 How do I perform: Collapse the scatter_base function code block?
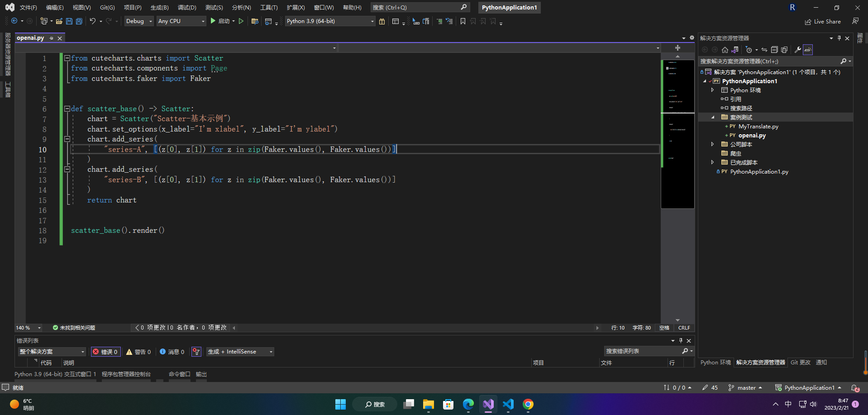pos(67,109)
